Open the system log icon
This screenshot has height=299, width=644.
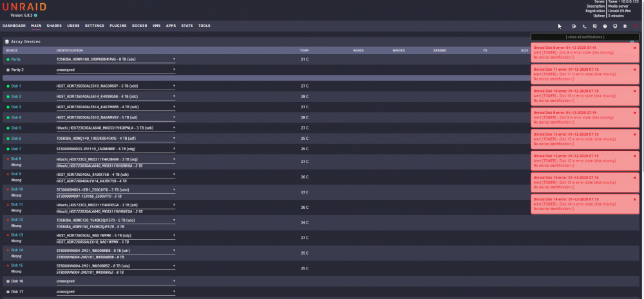625,26
